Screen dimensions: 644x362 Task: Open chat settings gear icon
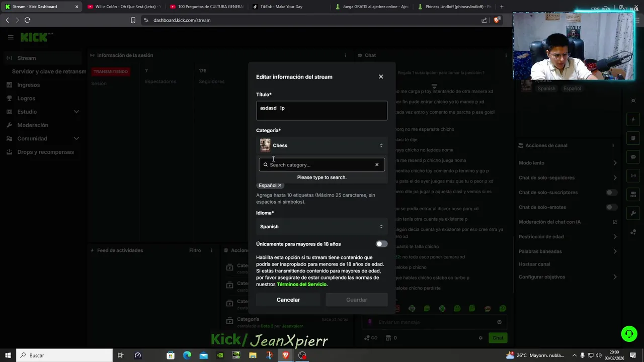pos(480,338)
